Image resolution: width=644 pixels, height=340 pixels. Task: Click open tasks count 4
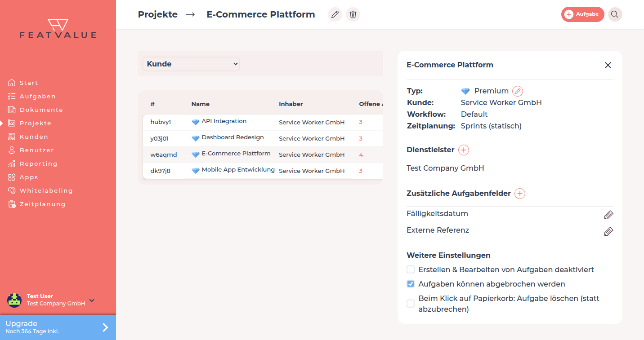click(361, 155)
